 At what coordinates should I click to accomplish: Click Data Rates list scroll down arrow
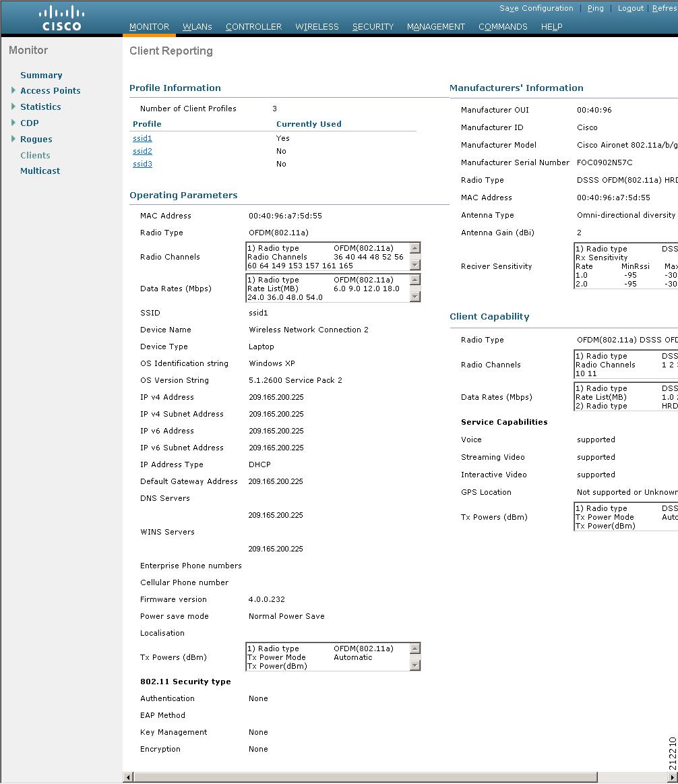[x=414, y=297]
